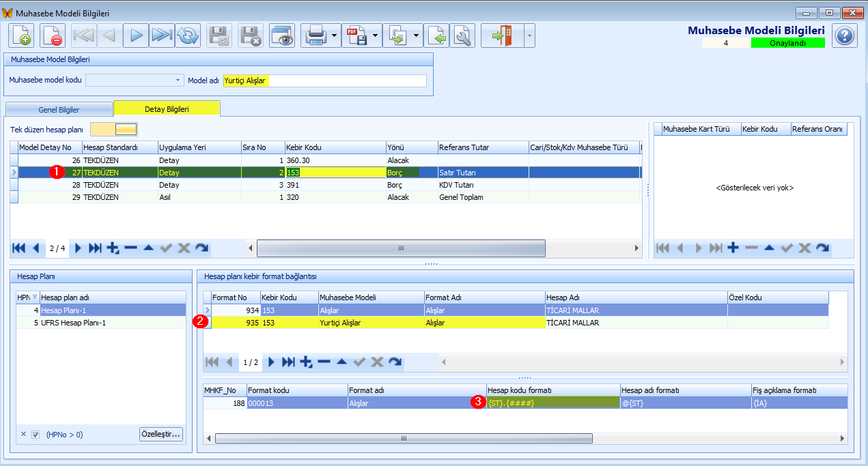Image resolution: width=868 pixels, height=466 pixels.
Task: Refresh the record with the refresh icon
Action: (187, 36)
